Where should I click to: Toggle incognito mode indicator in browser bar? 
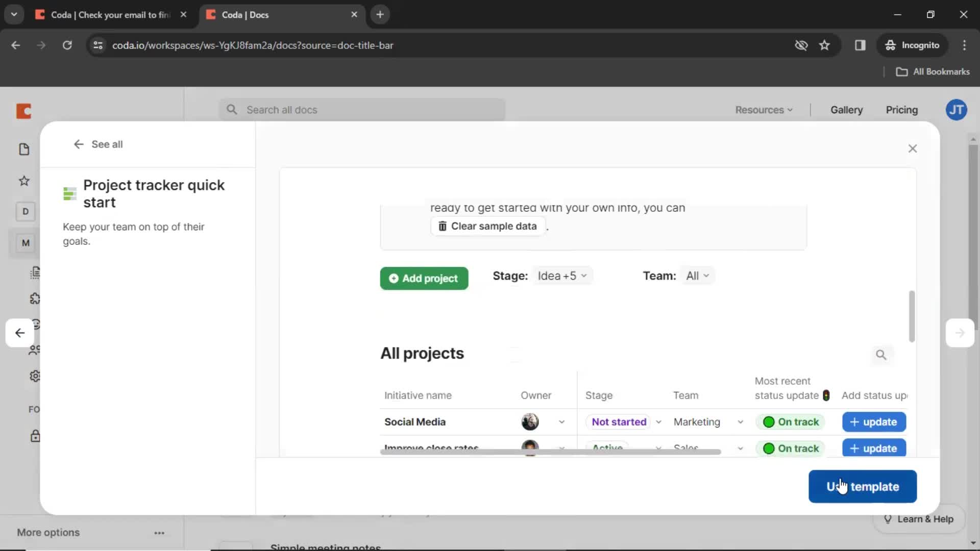912,45
